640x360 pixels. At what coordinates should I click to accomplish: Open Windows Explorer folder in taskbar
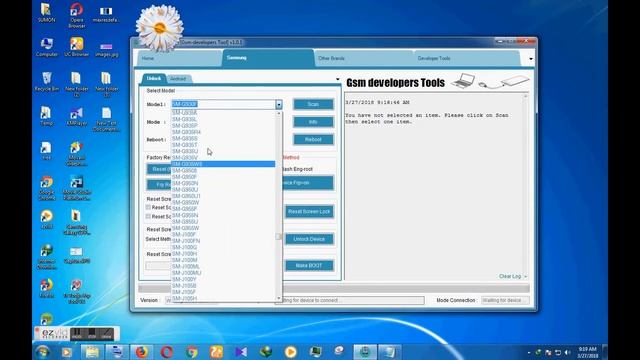pyautogui.click(x=92, y=352)
